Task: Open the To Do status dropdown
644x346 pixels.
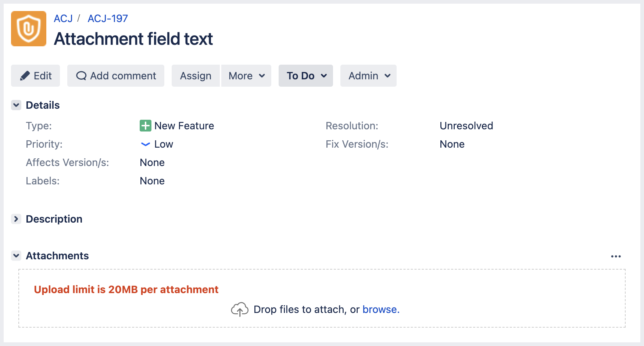Action: (x=305, y=76)
